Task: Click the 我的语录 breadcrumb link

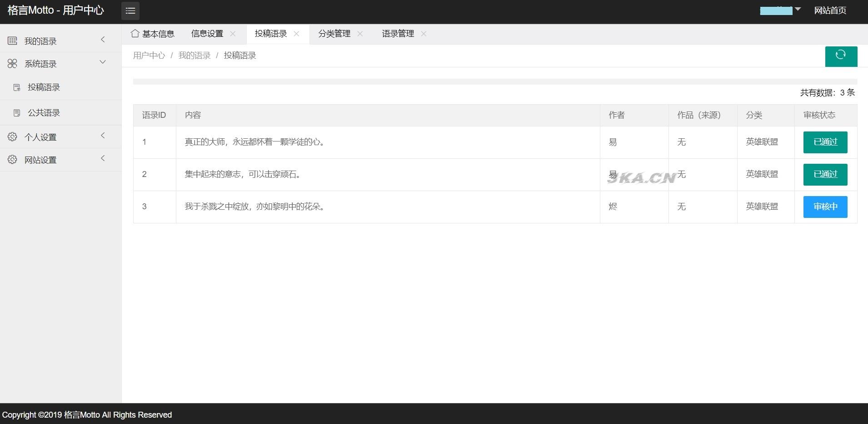Action: (x=194, y=56)
